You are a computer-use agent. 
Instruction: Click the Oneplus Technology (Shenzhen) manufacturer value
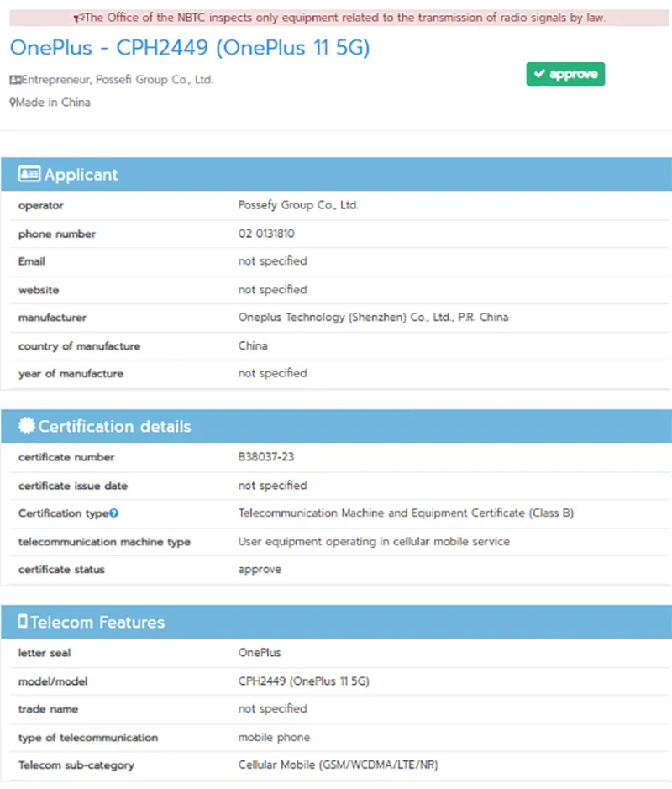coord(373,318)
